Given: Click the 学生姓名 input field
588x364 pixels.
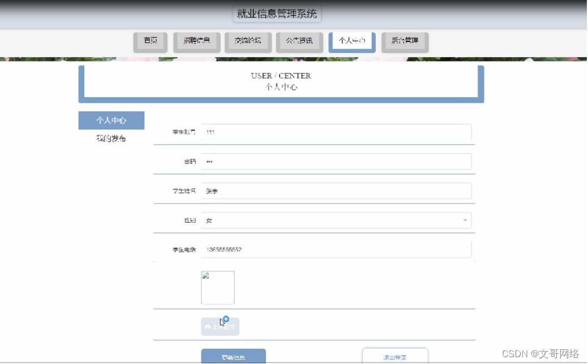Looking at the screenshot, I should click(x=336, y=191).
